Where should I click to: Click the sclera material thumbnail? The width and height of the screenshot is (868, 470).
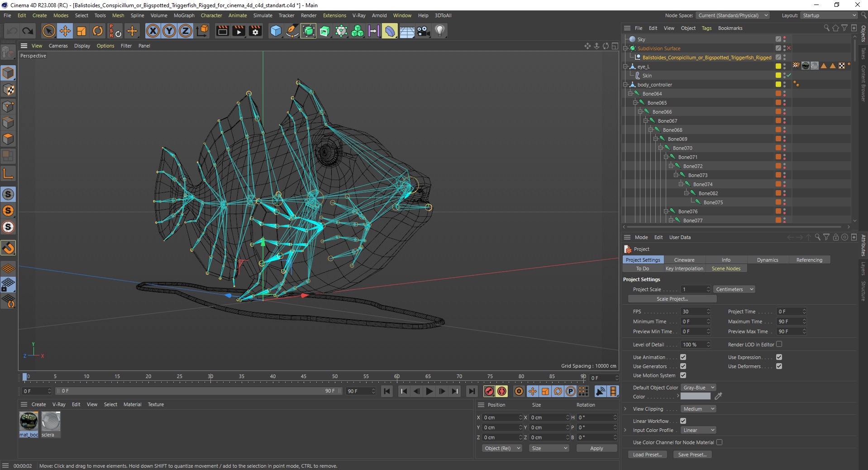click(x=51, y=421)
